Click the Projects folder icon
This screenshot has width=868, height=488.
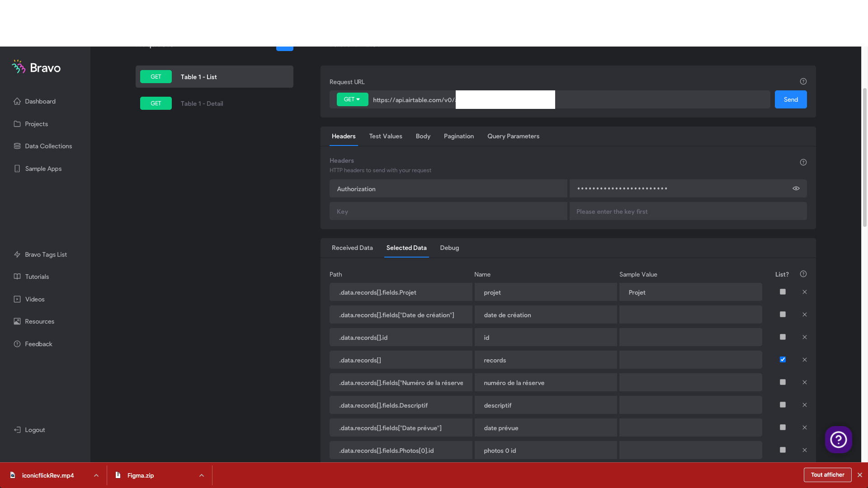point(17,124)
